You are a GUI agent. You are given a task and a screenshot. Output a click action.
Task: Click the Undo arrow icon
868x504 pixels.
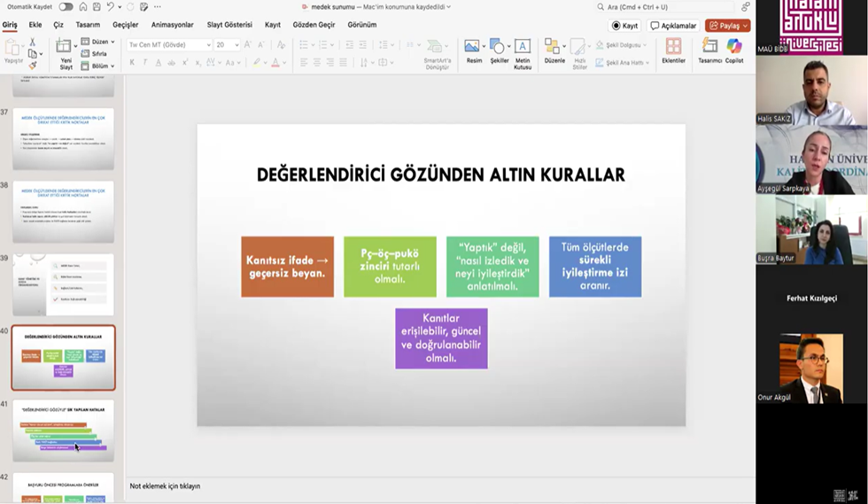[x=111, y=7]
